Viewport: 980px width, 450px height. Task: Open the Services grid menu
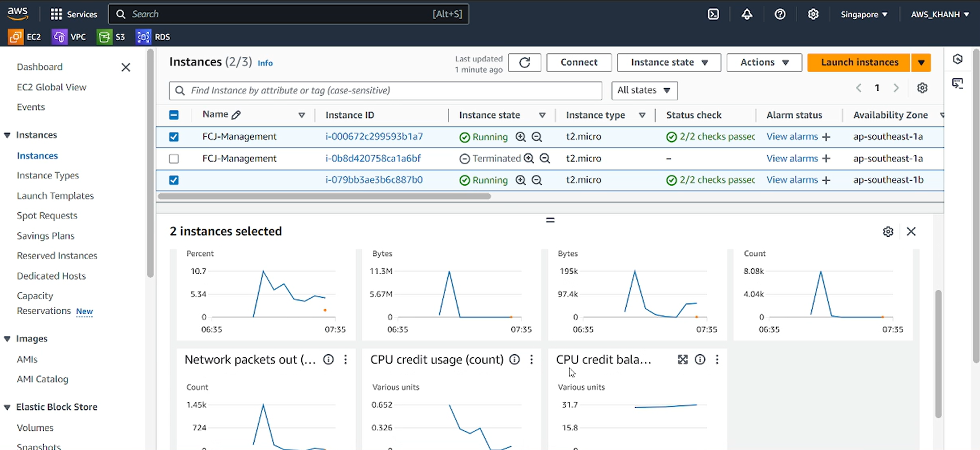74,14
